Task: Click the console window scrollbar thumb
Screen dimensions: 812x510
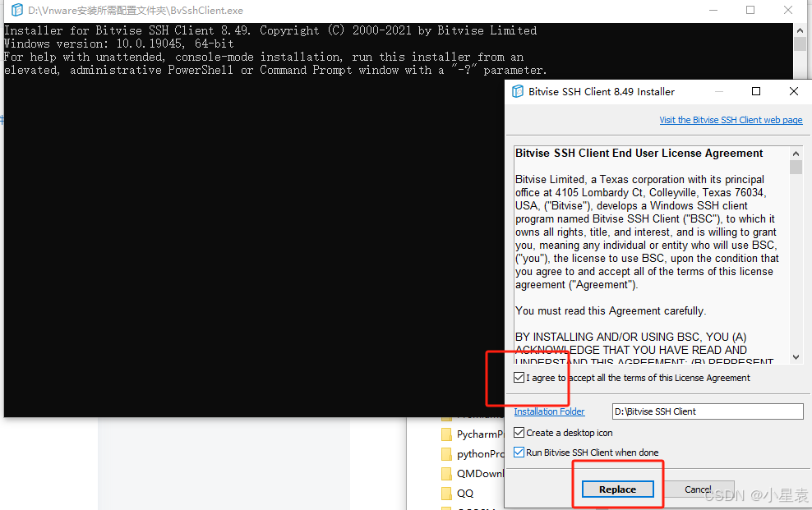Action: click(x=800, y=44)
